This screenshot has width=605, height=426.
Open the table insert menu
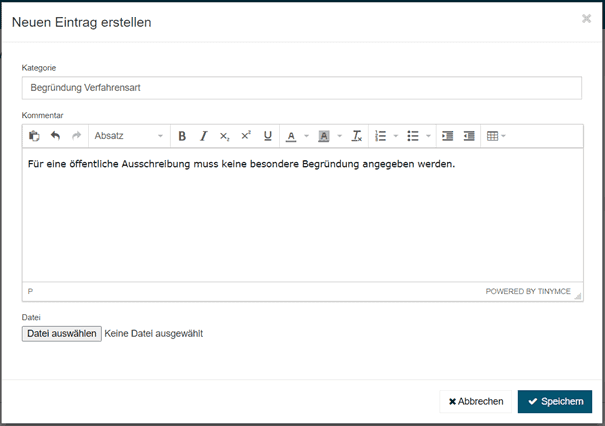(496, 136)
